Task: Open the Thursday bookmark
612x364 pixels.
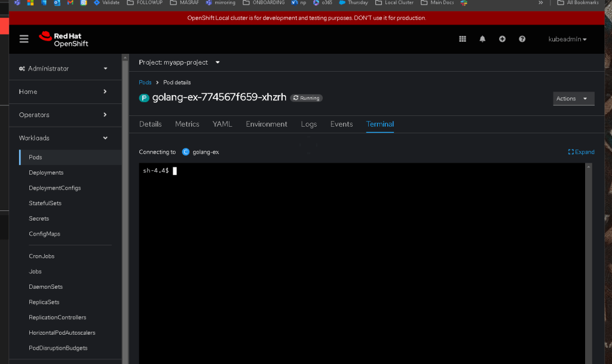Action: pyautogui.click(x=353, y=3)
